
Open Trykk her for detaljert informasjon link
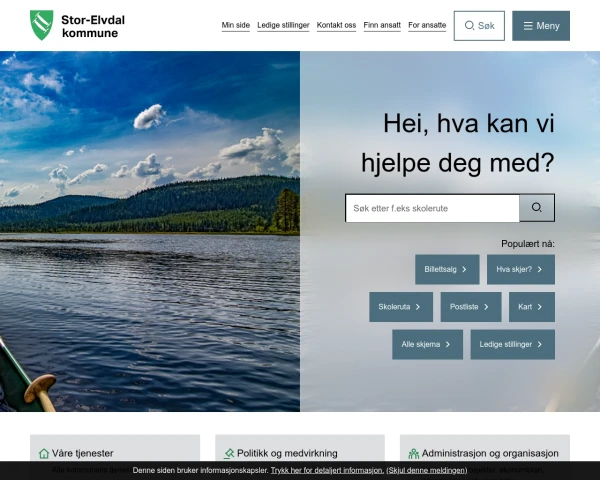click(x=327, y=470)
